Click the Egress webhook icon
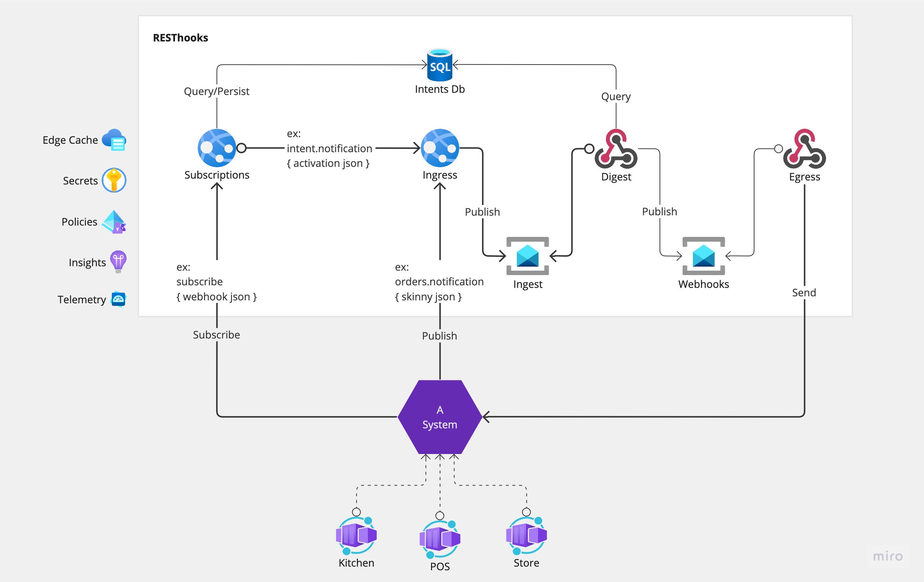The height and width of the screenshot is (582, 924). point(804,149)
